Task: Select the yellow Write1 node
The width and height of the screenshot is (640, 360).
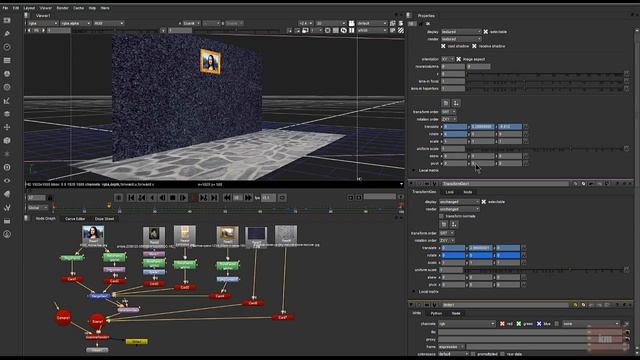Action: (137, 341)
